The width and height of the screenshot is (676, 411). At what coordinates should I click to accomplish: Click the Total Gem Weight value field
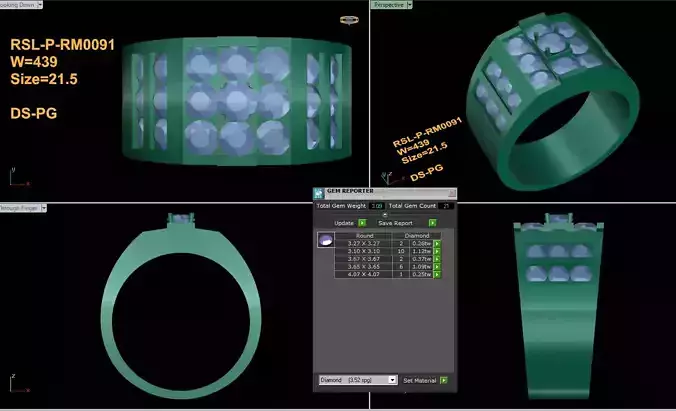click(x=377, y=206)
